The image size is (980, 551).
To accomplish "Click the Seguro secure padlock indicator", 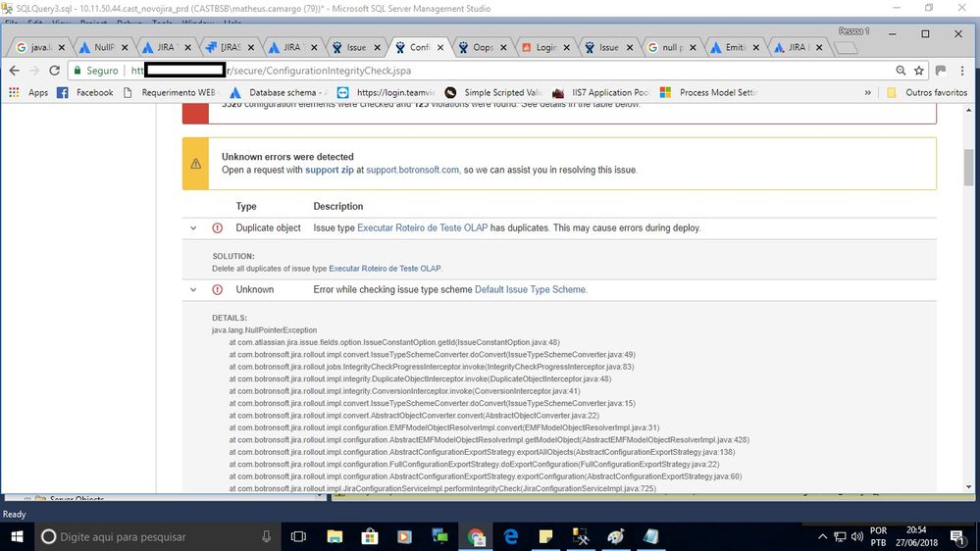I will coord(95,71).
